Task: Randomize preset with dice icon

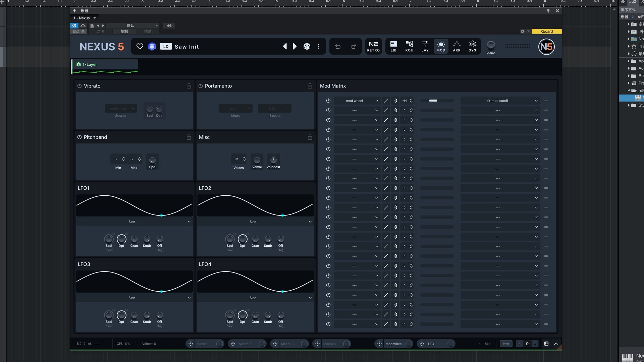Action: 307,47
